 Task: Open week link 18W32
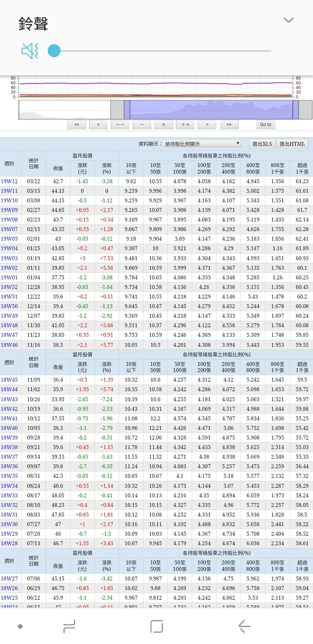tap(9, 505)
